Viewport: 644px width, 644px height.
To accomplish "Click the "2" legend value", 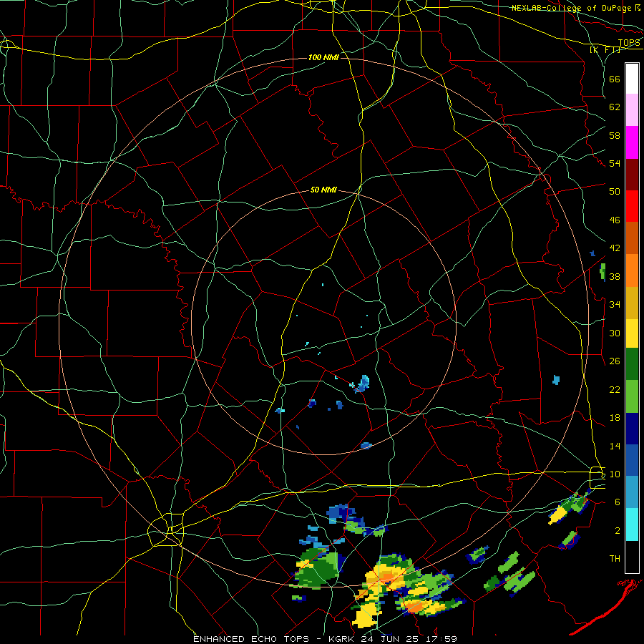I will [x=618, y=531].
